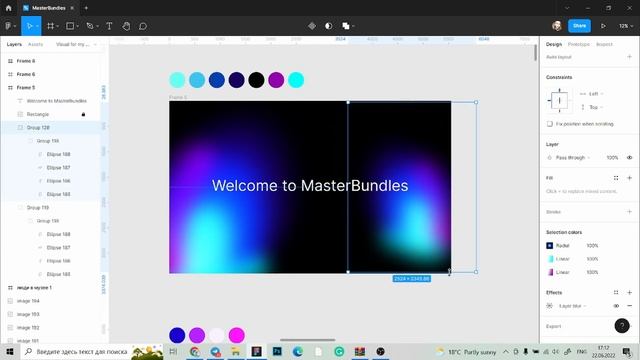Unlock the Rectangle layer lock icon
Viewport: 640px width, 360px height.
(83, 114)
